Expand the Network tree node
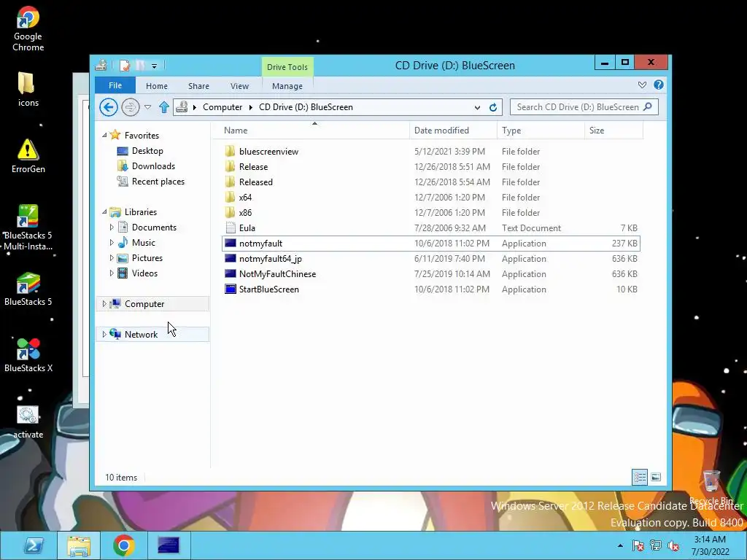This screenshot has height=560, width=747. [x=104, y=334]
